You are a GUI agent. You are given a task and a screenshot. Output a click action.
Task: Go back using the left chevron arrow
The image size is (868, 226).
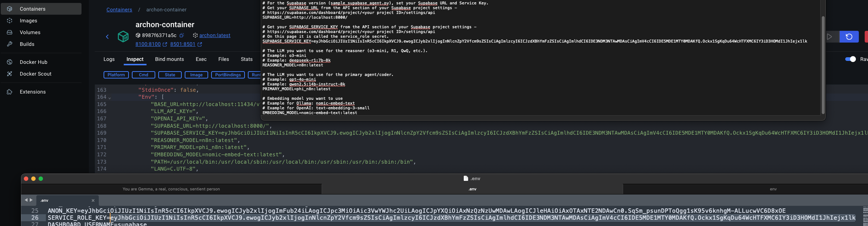click(107, 36)
